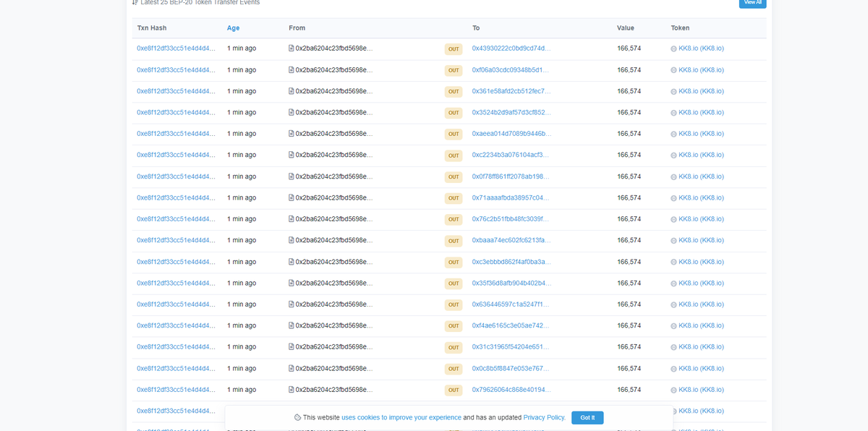Click the Value column header
This screenshot has height=431, width=868.
pos(626,28)
